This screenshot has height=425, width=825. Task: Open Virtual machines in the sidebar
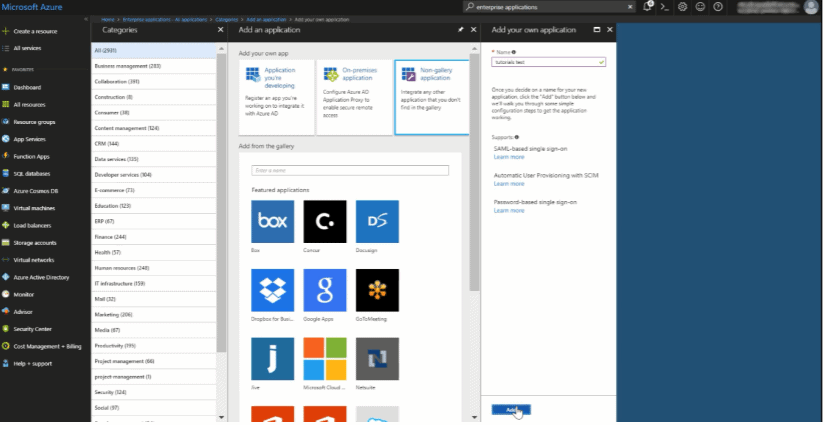(x=34, y=208)
